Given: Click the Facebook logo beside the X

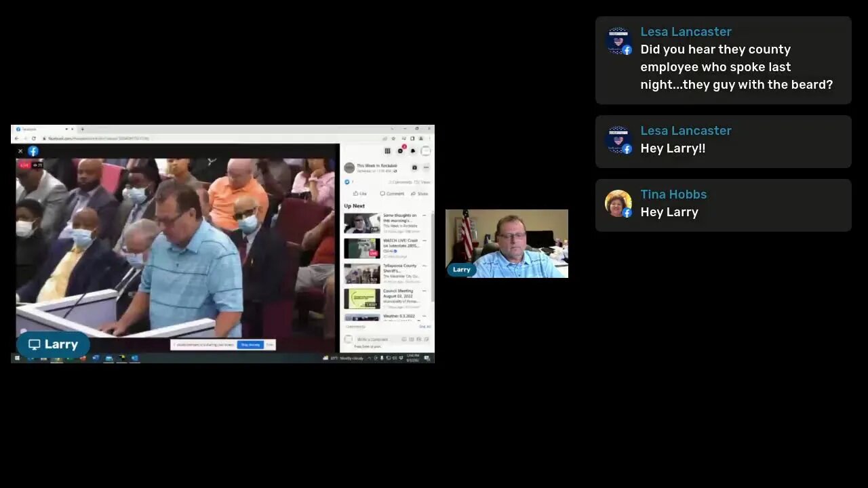Looking at the screenshot, I should point(33,151).
